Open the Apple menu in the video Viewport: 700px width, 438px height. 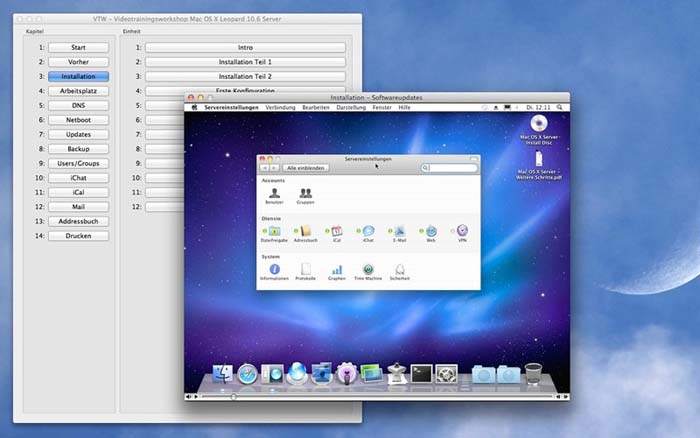pyautogui.click(x=194, y=108)
